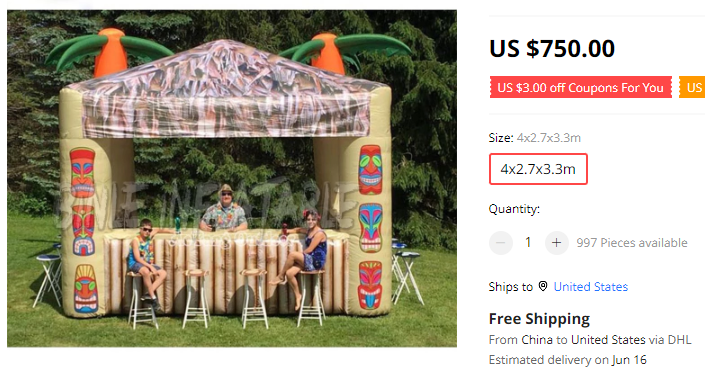705x374 pixels.
Task: Open the From China via DHL shipping line
Action: click(x=590, y=340)
